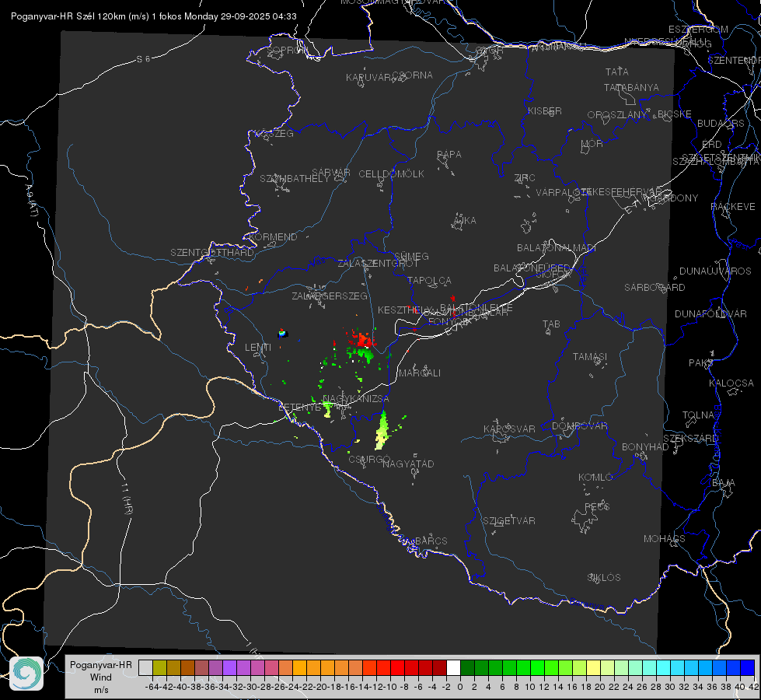Click the CSURGÓ city label
The height and width of the screenshot is (700, 761).
coord(369,460)
